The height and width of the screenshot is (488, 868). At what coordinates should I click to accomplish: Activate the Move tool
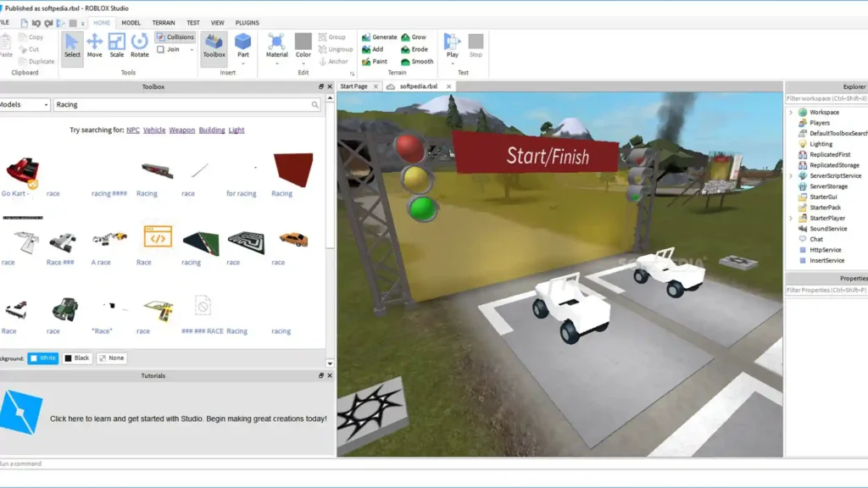coord(95,46)
